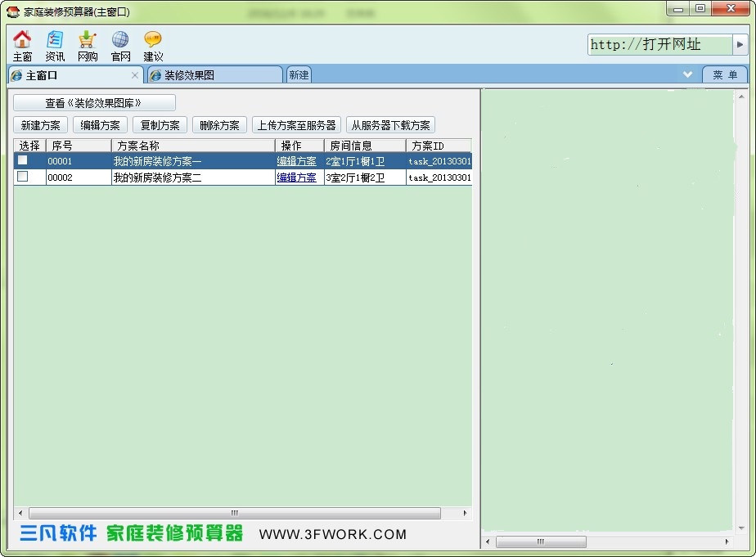Check the checkbox for plan 00002
The width and height of the screenshot is (756, 557).
(21, 177)
